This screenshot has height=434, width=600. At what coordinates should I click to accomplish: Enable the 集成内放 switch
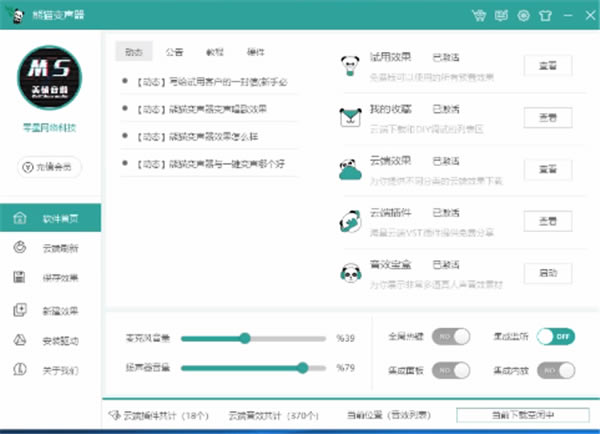555,372
